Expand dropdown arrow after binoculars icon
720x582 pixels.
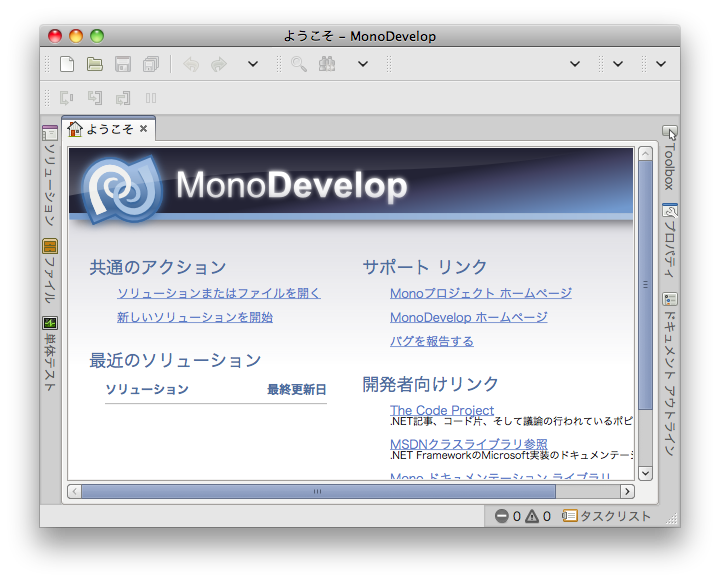coord(363,64)
